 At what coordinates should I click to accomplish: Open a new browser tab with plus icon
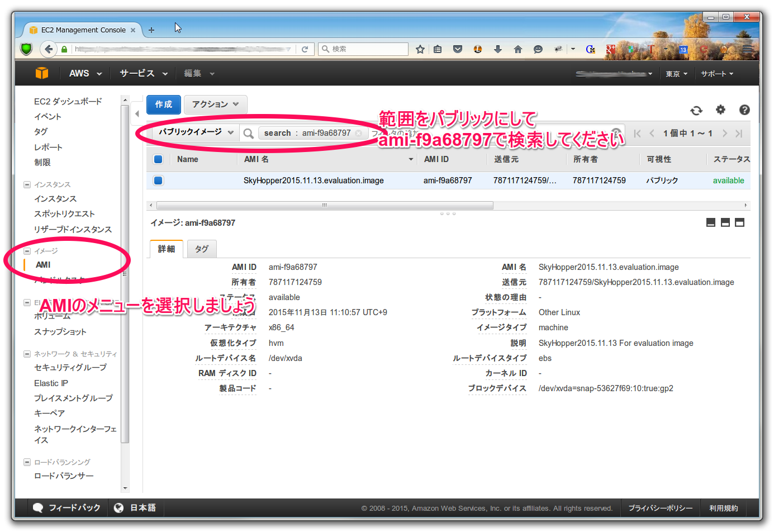coord(151,30)
